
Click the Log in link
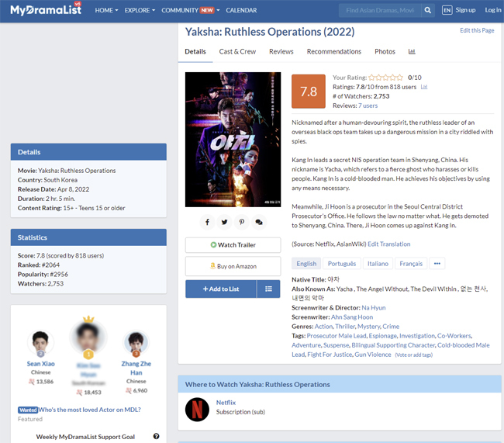493,10
